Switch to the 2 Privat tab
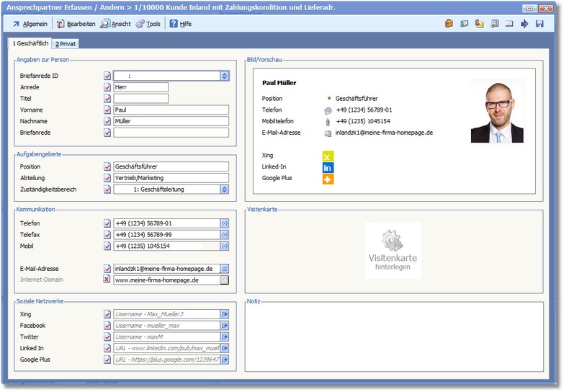The height and width of the screenshot is (392, 564). click(x=66, y=44)
